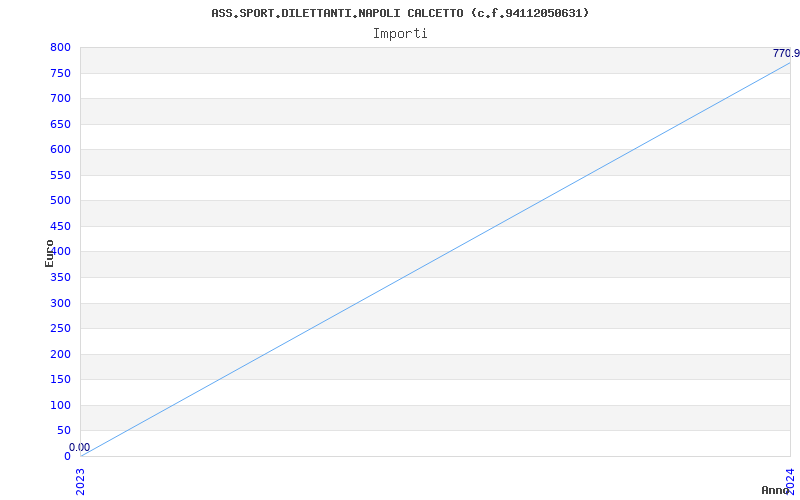This screenshot has width=800, height=500.
Task: Click the 0.00 data point label
Action: pyautogui.click(x=80, y=447)
